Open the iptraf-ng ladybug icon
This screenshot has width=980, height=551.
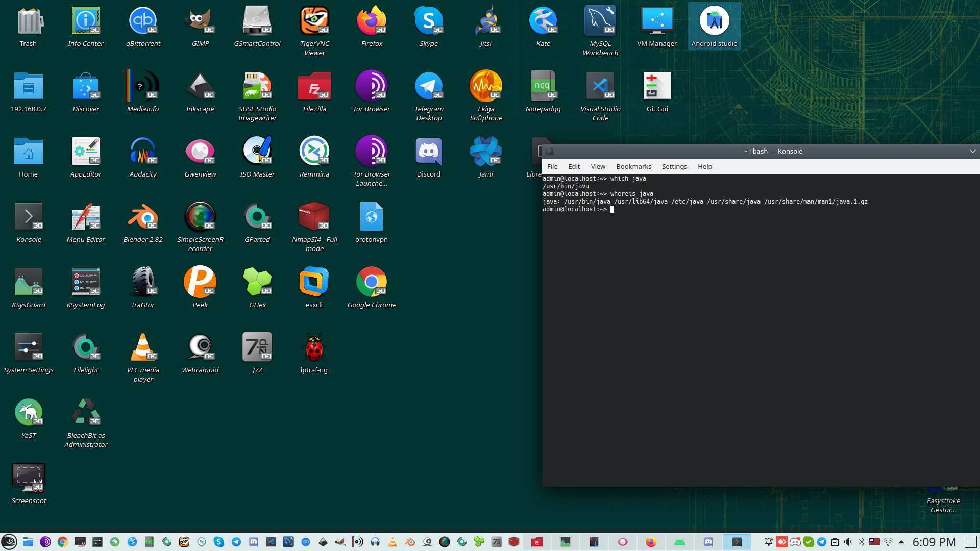click(x=314, y=347)
